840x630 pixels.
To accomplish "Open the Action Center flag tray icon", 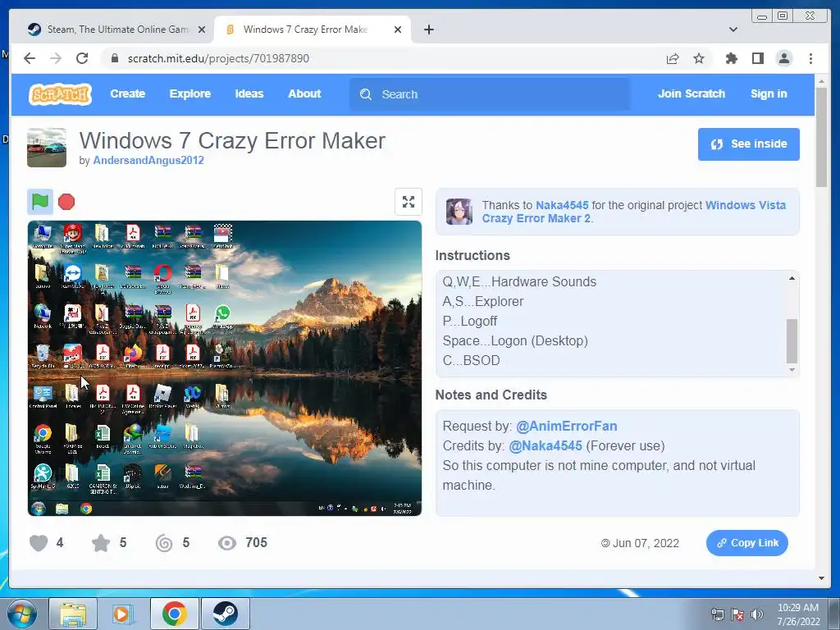I will tap(737, 614).
